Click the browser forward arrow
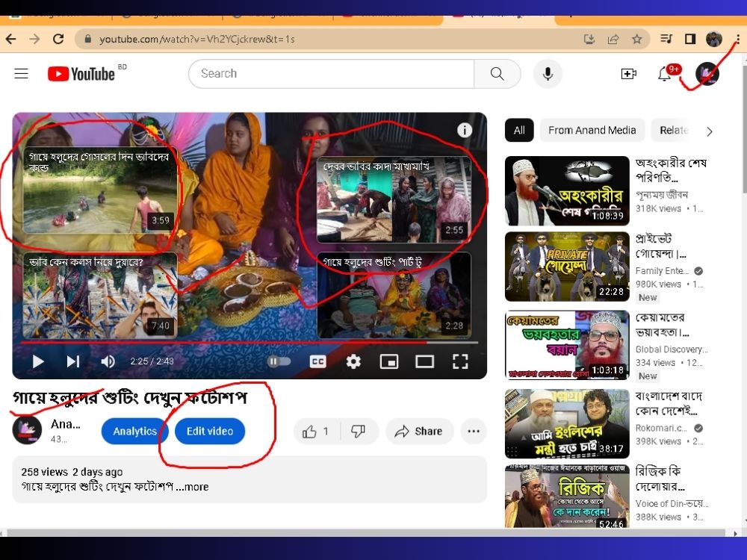 tap(34, 39)
